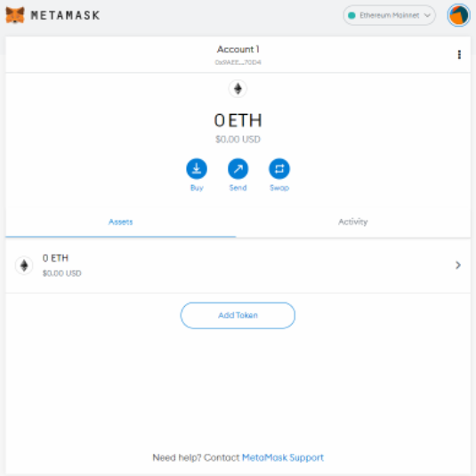The width and height of the screenshot is (476, 476).
Task: Click the ETH icon in the asset row
Action: tap(24, 266)
